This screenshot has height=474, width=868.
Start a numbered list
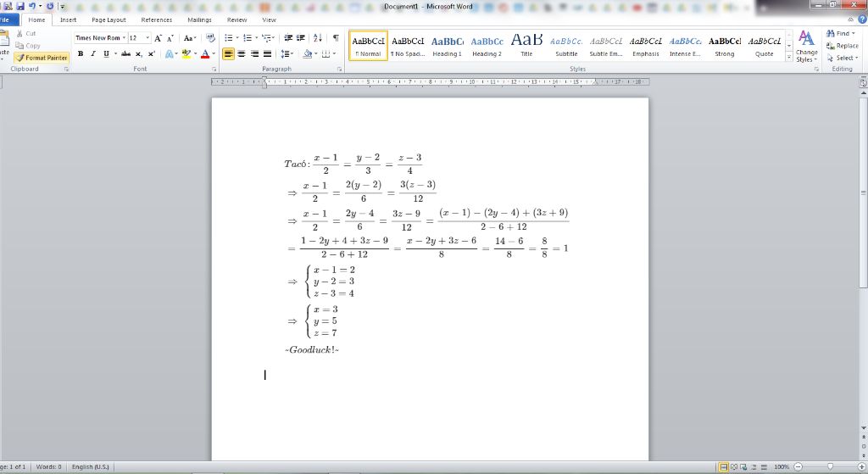248,38
